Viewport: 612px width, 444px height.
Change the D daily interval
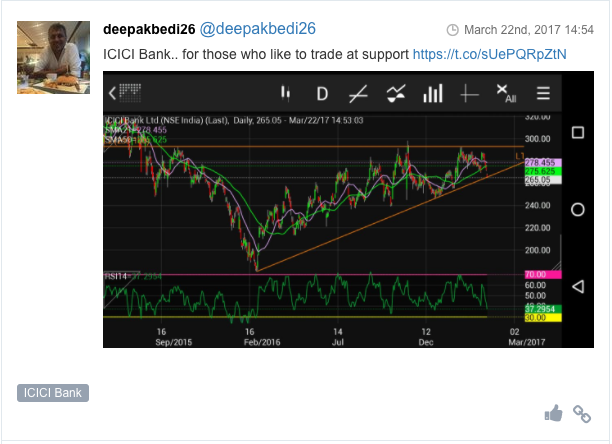[x=322, y=94]
